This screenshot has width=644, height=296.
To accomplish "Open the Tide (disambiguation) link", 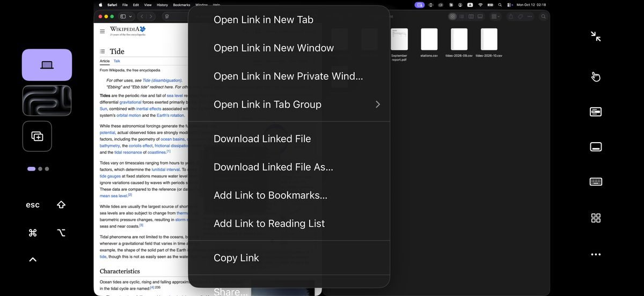I will click(x=162, y=80).
